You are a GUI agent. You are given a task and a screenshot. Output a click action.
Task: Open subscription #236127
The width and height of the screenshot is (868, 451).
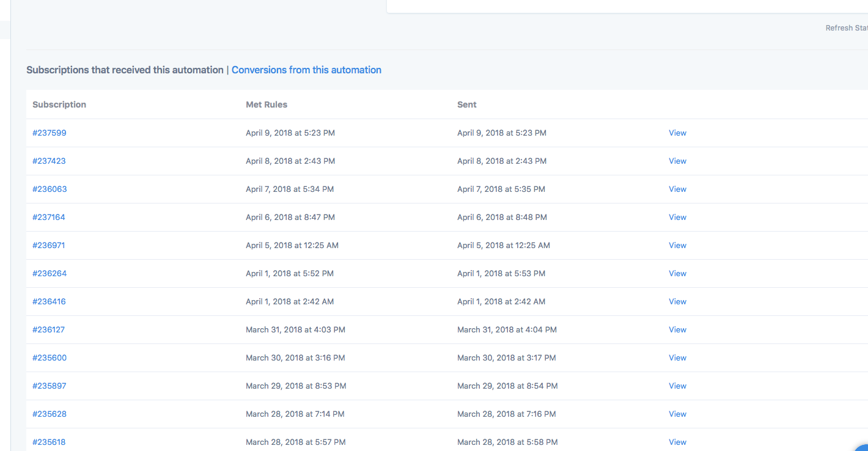[48, 329]
